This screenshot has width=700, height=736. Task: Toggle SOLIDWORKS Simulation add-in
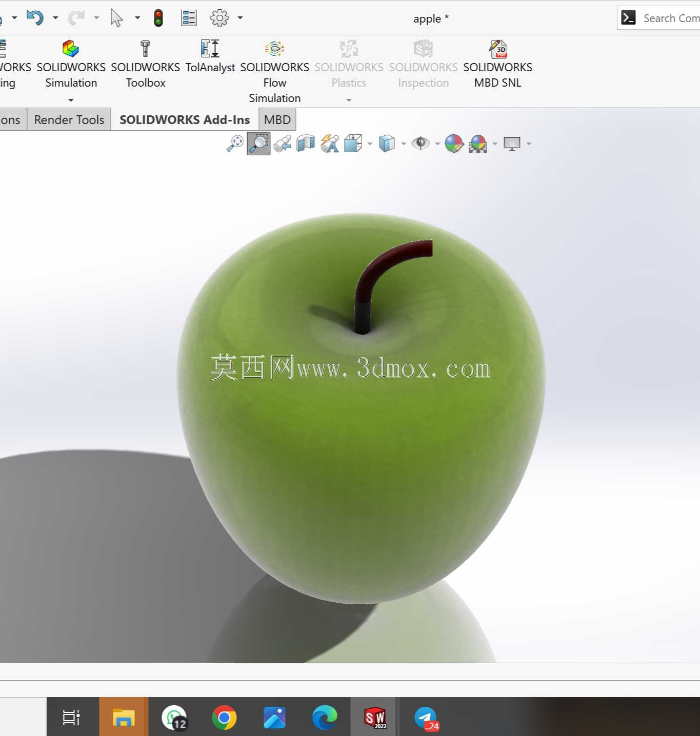71,65
